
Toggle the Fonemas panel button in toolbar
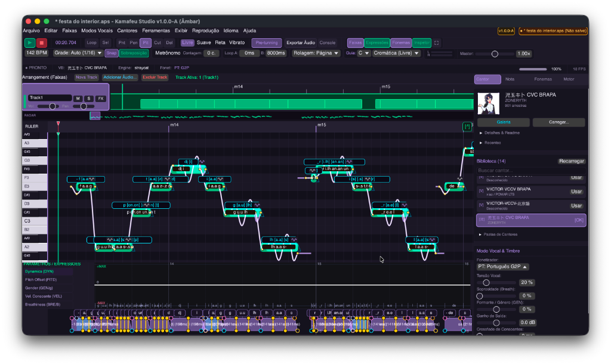(x=401, y=43)
